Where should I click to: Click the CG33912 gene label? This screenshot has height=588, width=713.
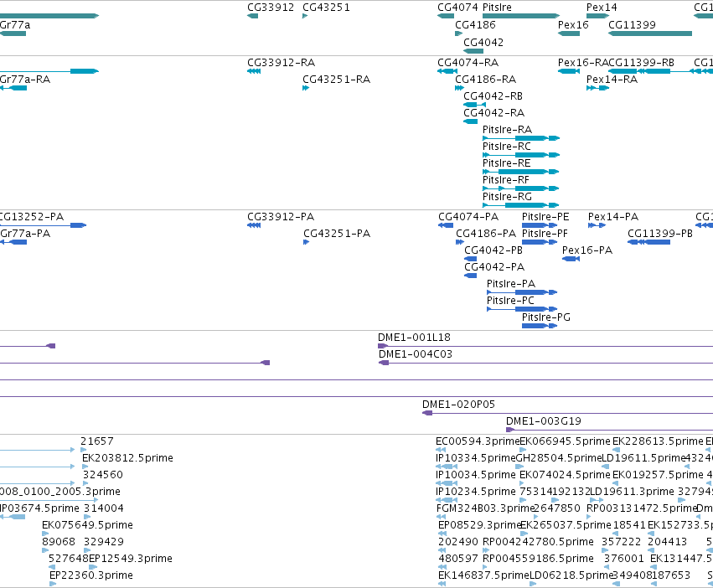pyautogui.click(x=271, y=8)
